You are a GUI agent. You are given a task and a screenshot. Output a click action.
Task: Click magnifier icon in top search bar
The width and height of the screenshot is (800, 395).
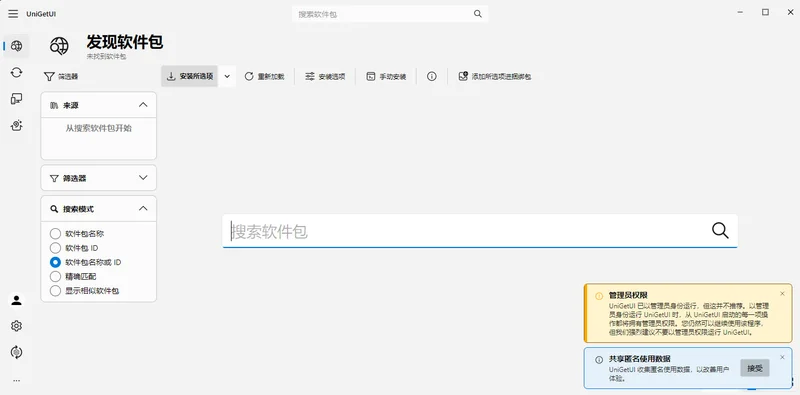point(478,14)
